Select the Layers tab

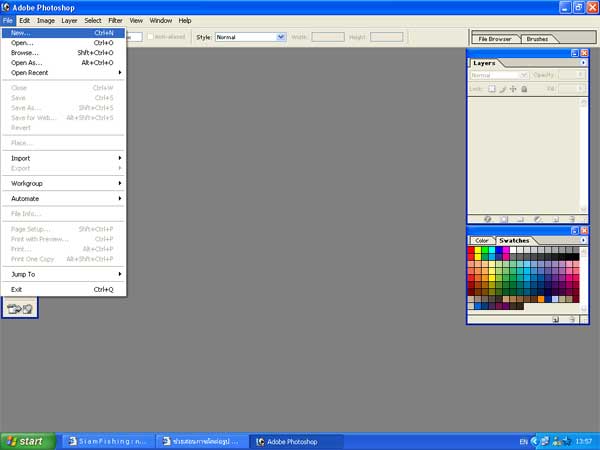coord(484,63)
